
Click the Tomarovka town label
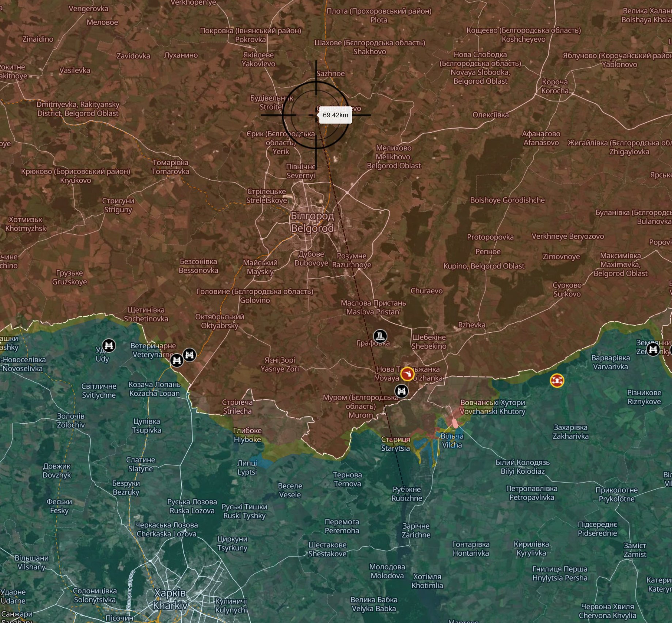coord(170,167)
